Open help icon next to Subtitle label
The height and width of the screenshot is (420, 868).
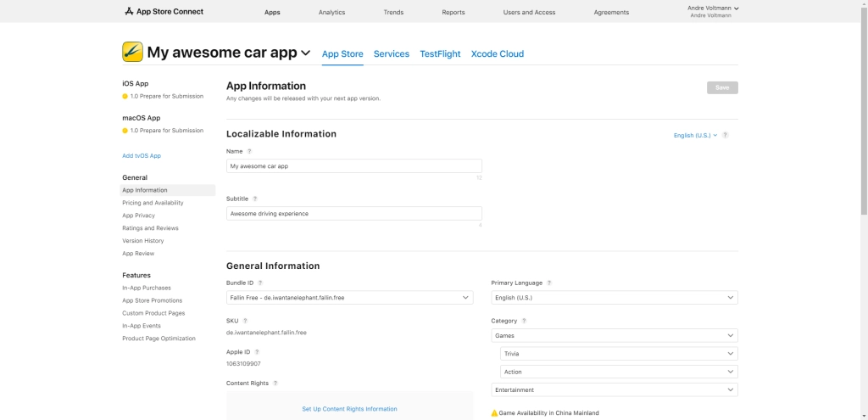click(254, 199)
